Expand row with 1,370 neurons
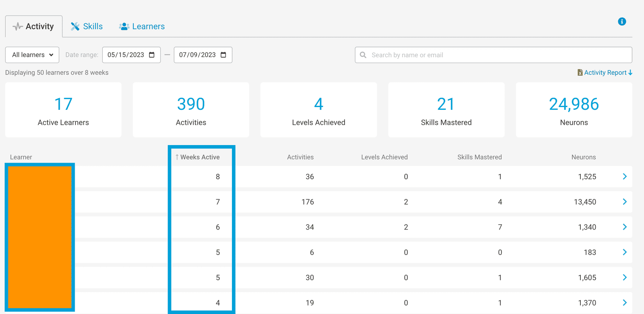This screenshot has width=644, height=314. [624, 302]
